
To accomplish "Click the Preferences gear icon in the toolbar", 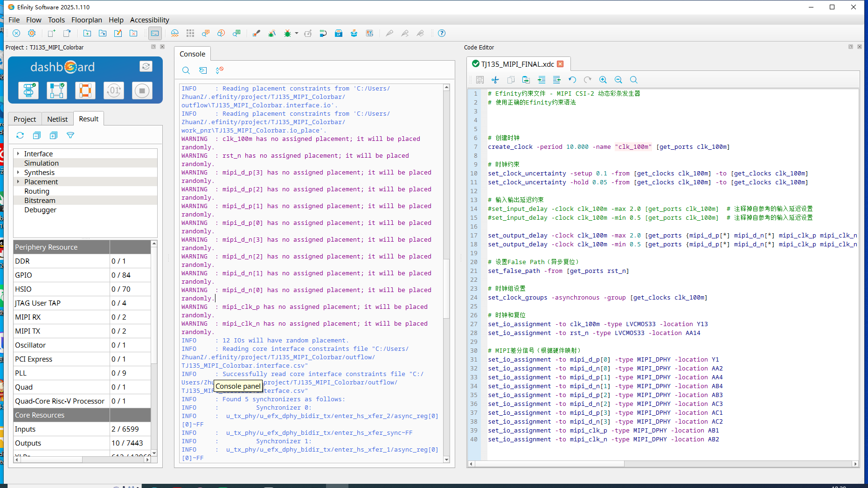I will click(x=32, y=33).
